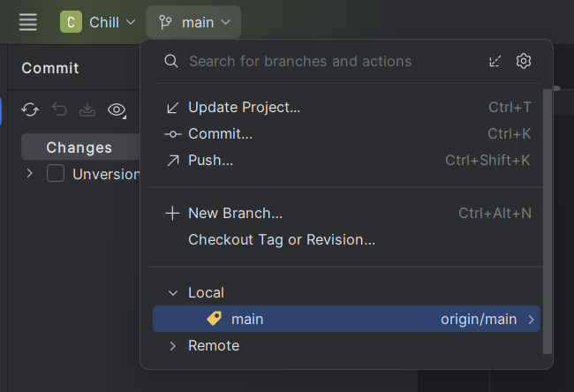Open the eye view options icon

point(116,109)
